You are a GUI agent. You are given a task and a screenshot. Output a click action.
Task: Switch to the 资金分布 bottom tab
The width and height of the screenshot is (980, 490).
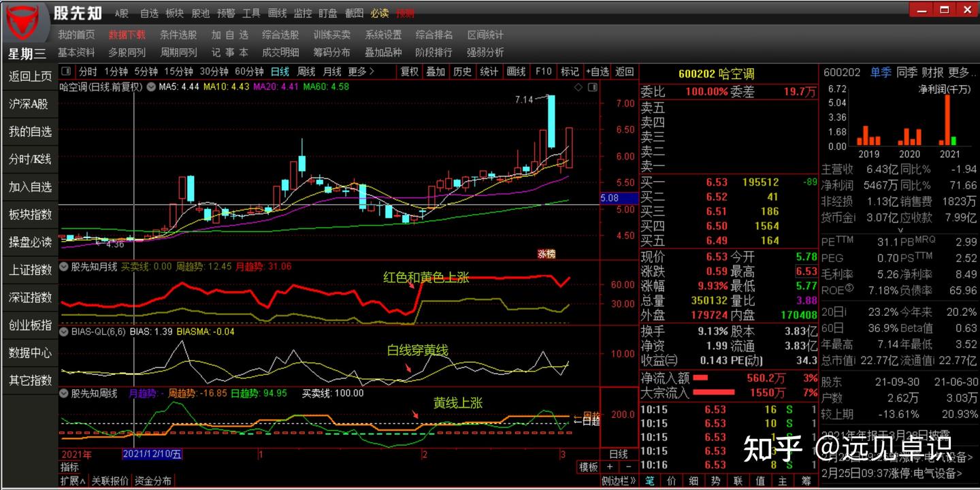pyautogui.click(x=153, y=480)
